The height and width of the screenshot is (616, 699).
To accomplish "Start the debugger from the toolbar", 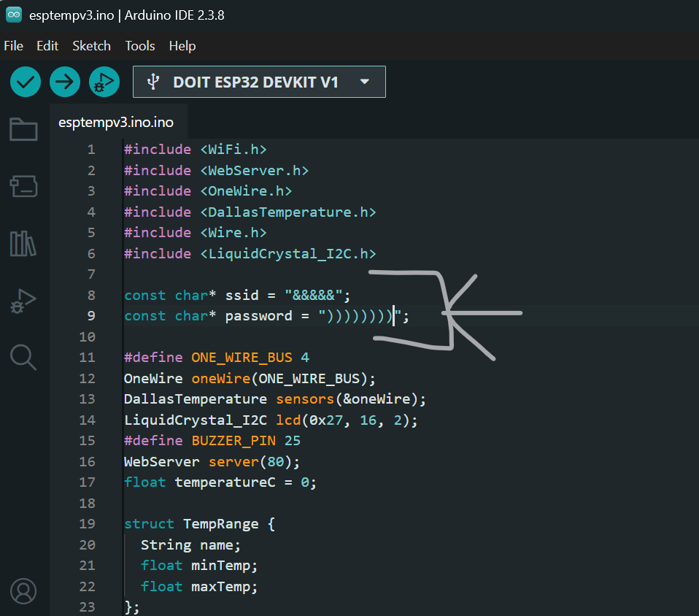I will (104, 82).
